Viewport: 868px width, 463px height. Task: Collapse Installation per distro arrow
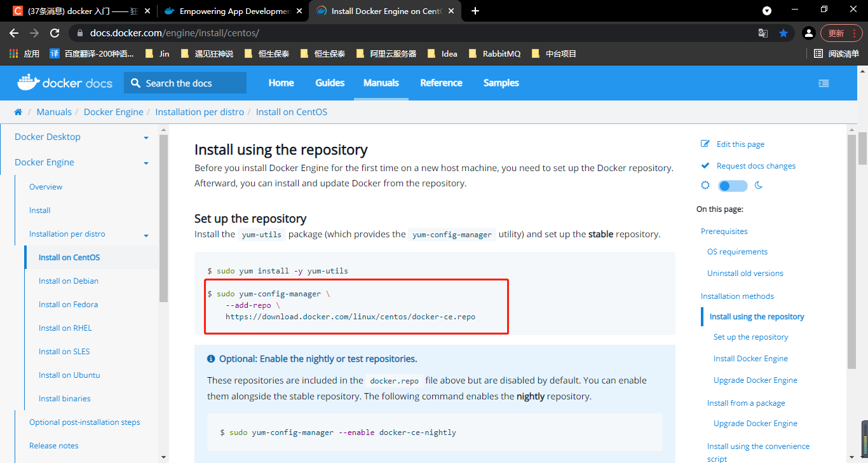click(x=146, y=236)
